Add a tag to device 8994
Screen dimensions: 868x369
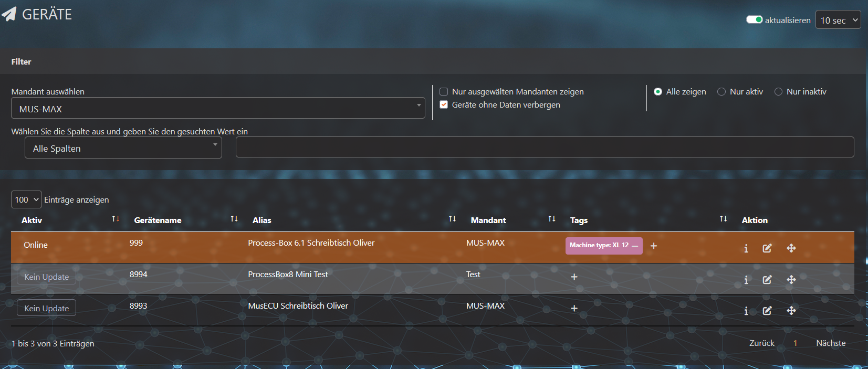(574, 277)
